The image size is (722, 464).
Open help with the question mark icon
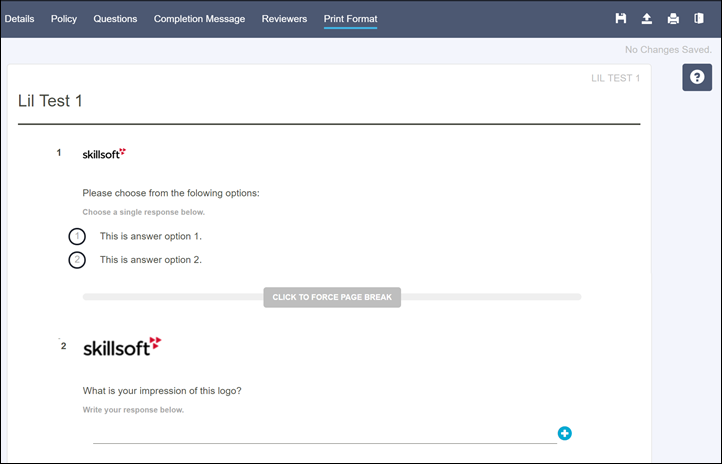pos(697,77)
